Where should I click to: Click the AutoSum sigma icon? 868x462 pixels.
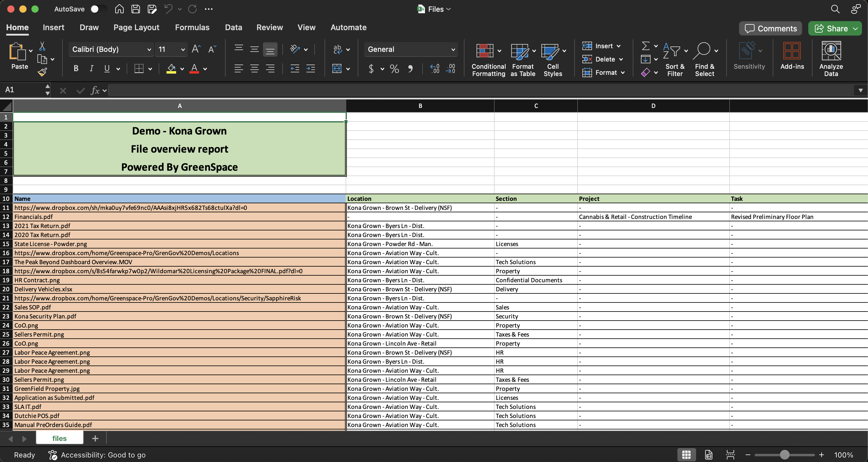pyautogui.click(x=645, y=46)
